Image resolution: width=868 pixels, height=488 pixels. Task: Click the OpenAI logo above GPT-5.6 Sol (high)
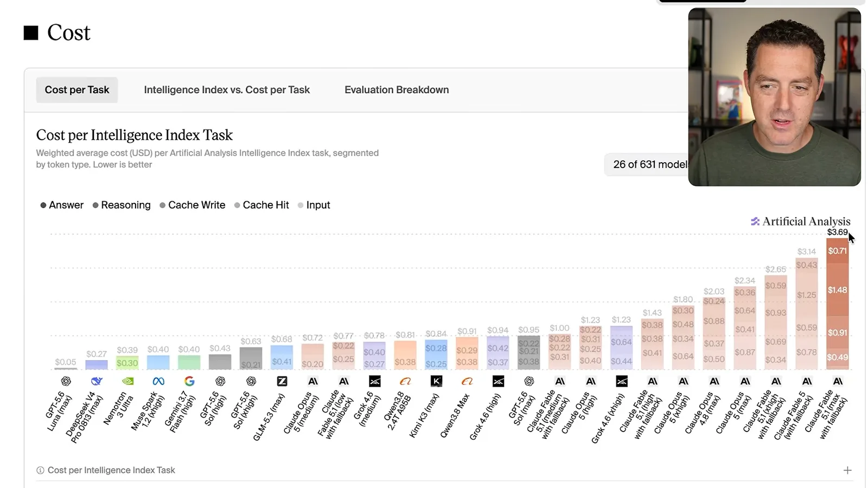pyautogui.click(x=220, y=381)
